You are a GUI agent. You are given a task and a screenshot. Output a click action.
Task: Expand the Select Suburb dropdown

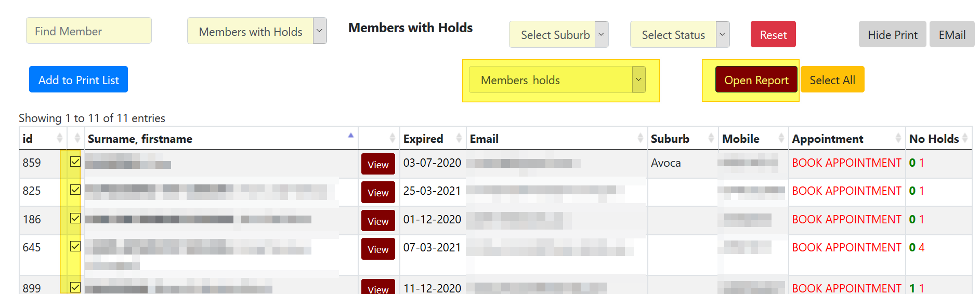[558, 35]
